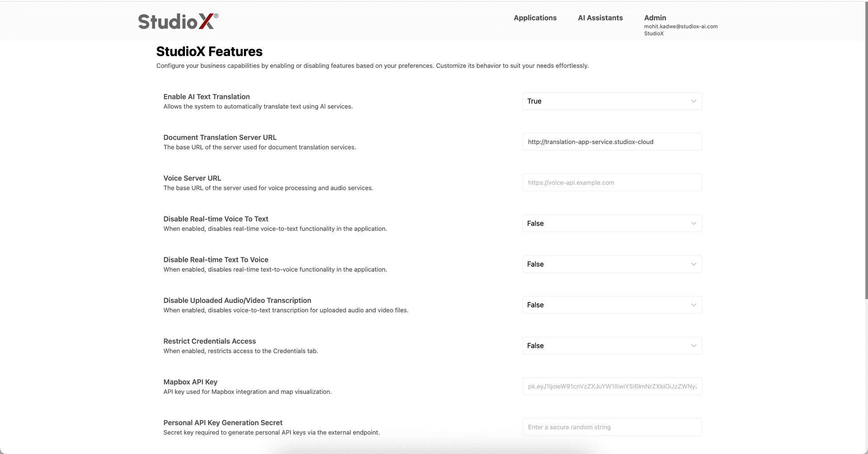
Task: Open the AI Assistants menu
Action: (x=600, y=18)
